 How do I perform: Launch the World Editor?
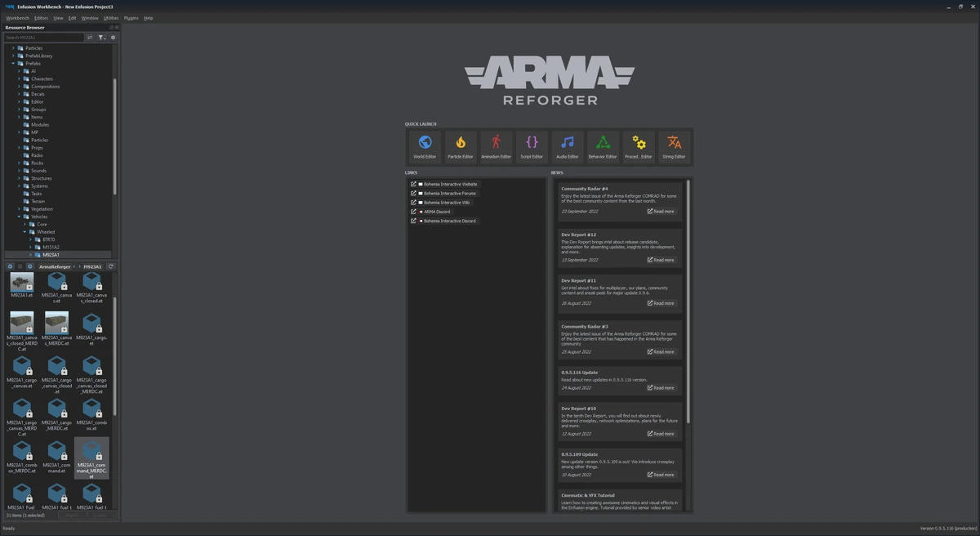click(425, 145)
